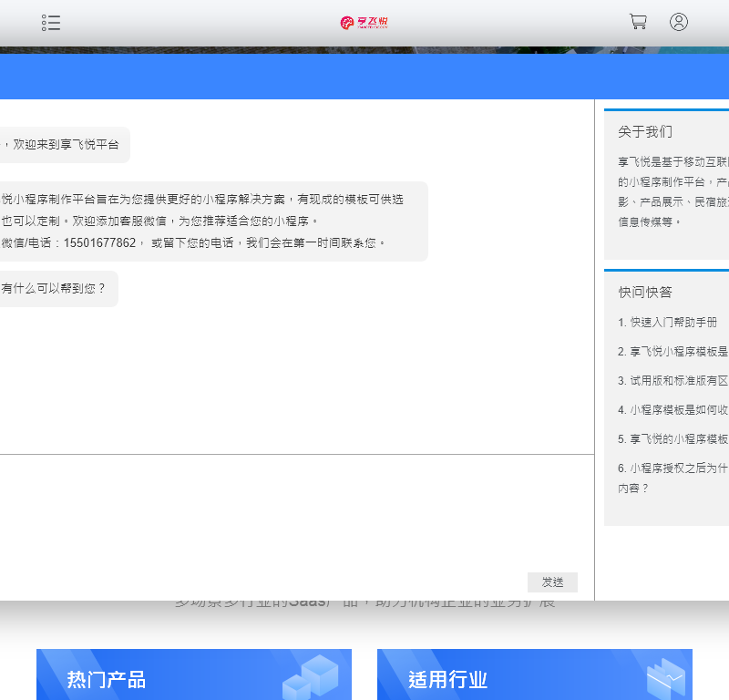
Task: Open FAQ 1. 快速入门帮助手册
Action: (667, 322)
